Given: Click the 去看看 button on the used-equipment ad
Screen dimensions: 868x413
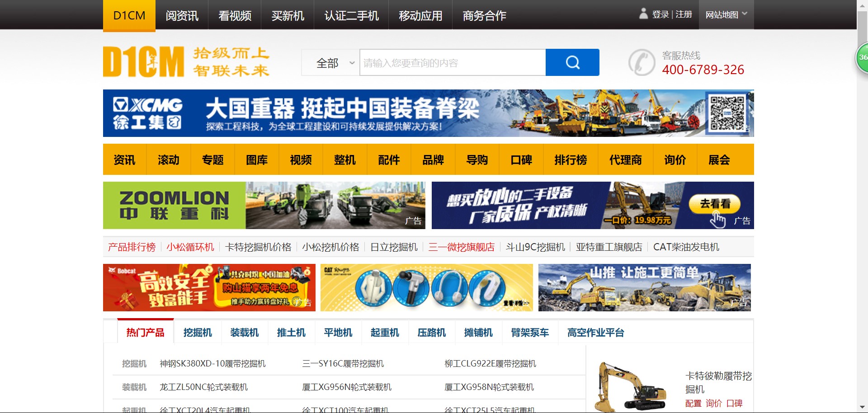Looking at the screenshot, I should pos(715,204).
